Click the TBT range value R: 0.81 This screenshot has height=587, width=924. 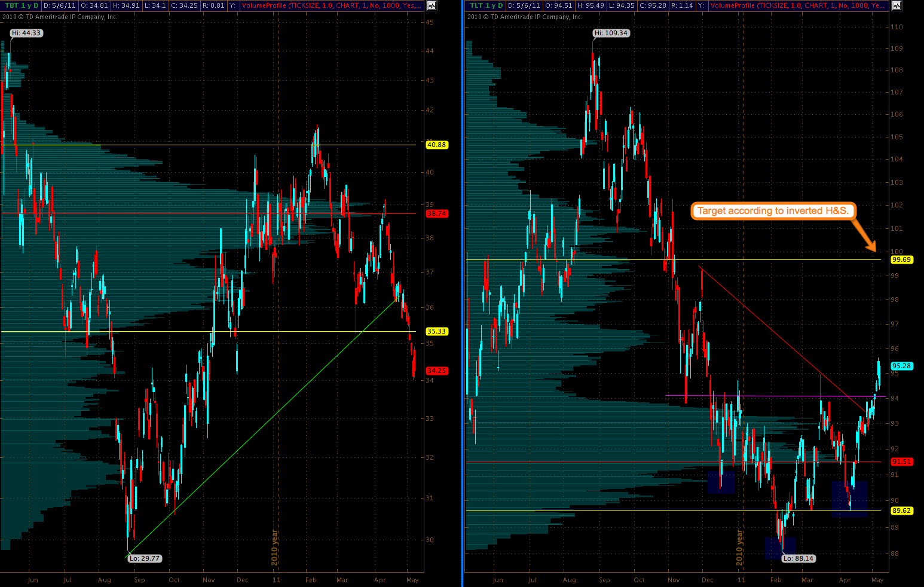point(215,5)
